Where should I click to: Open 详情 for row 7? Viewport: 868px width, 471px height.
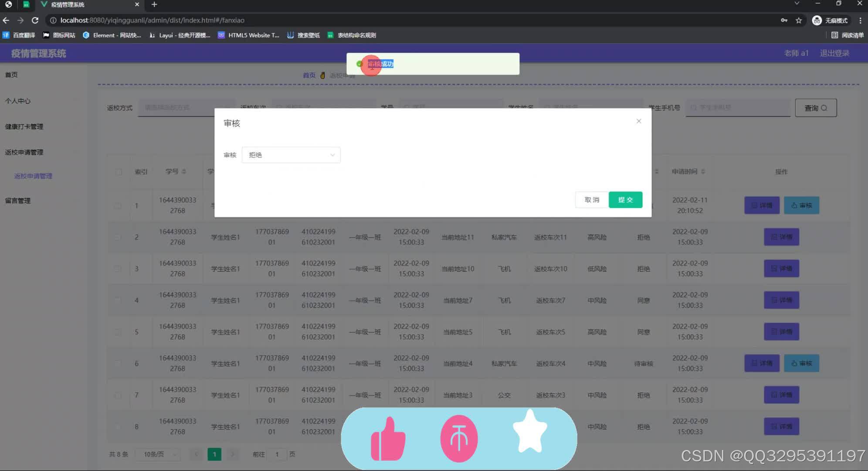pos(781,395)
